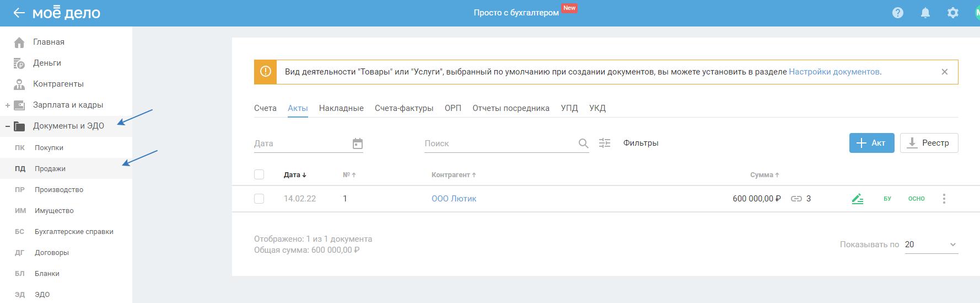Screen dimensions: 980x303
Task: Open notifications bell icon
Action: [x=925, y=13]
